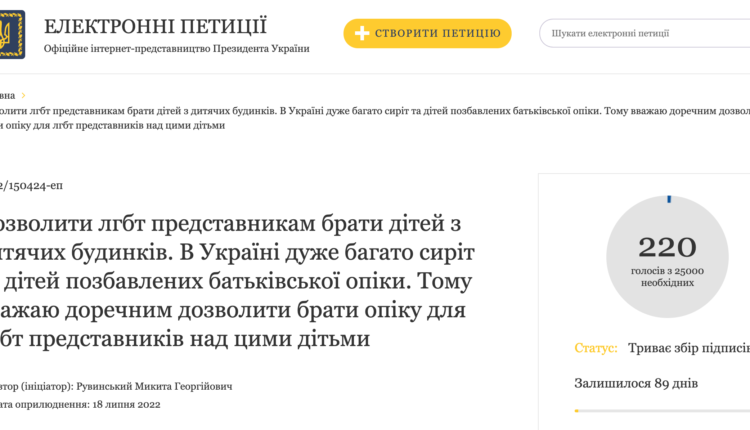Click the Ukrainian trident emblem logo
The height and width of the screenshot is (430, 750).
(12, 34)
